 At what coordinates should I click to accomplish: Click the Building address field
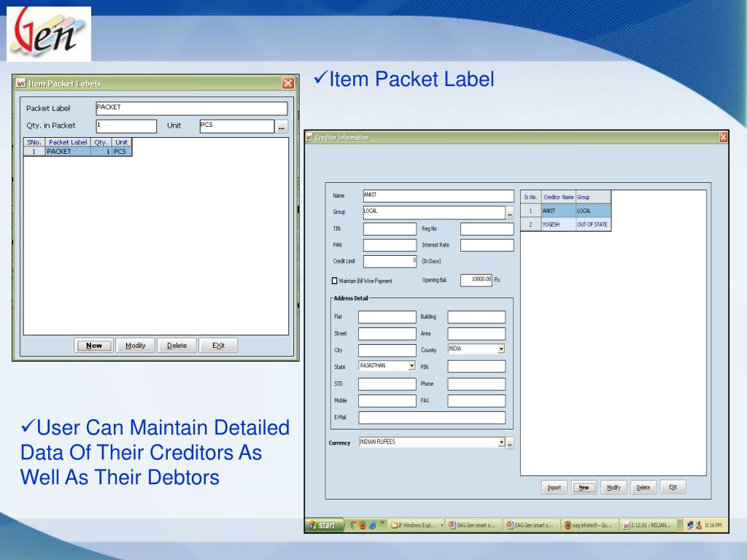coord(476,317)
